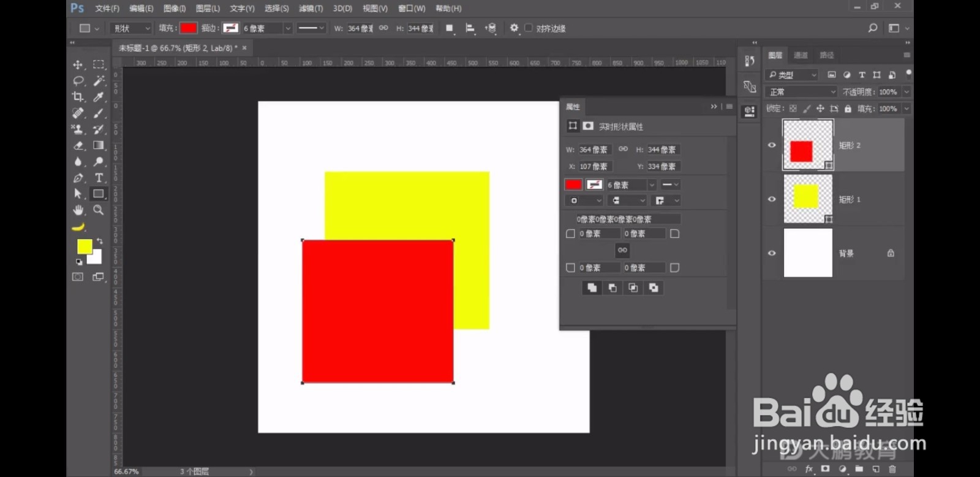The width and height of the screenshot is (980, 477).
Task: Open the 滤镜(T) menu
Action: (x=311, y=9)
